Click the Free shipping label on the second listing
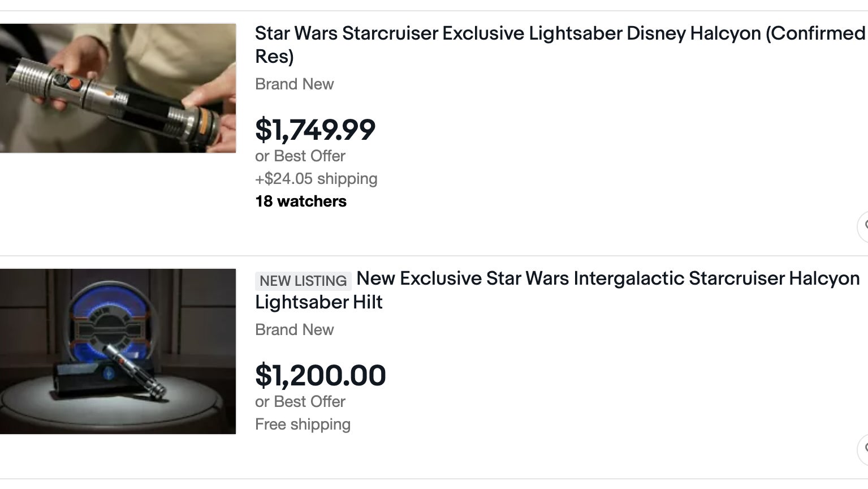 pos(303,424)
